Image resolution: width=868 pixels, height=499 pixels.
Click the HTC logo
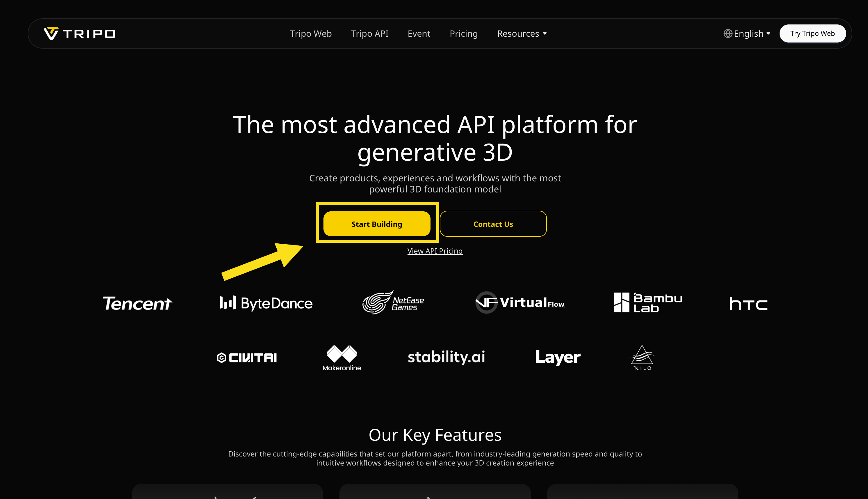748,304
